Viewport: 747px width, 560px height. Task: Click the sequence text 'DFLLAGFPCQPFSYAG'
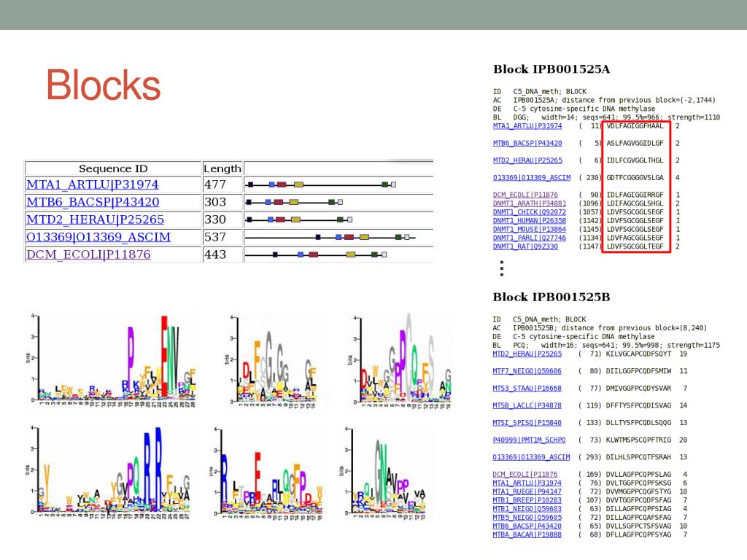tap(638, 534)
